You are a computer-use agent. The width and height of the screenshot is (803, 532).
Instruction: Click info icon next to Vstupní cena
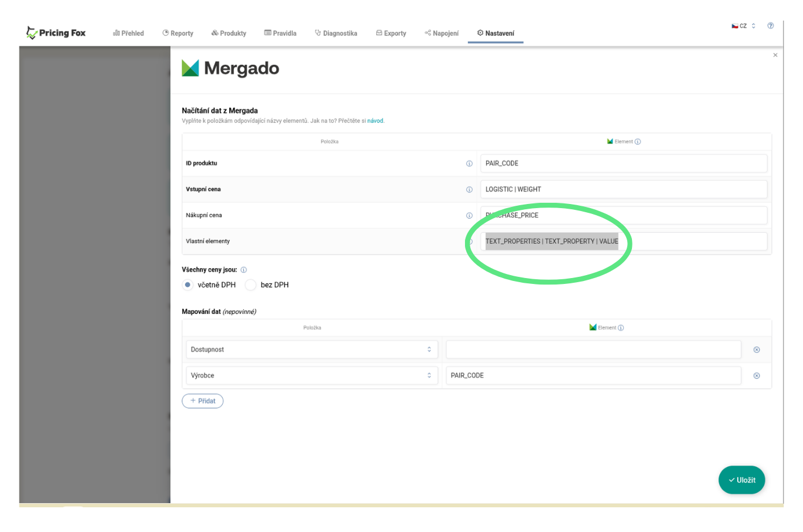(469, 189)
